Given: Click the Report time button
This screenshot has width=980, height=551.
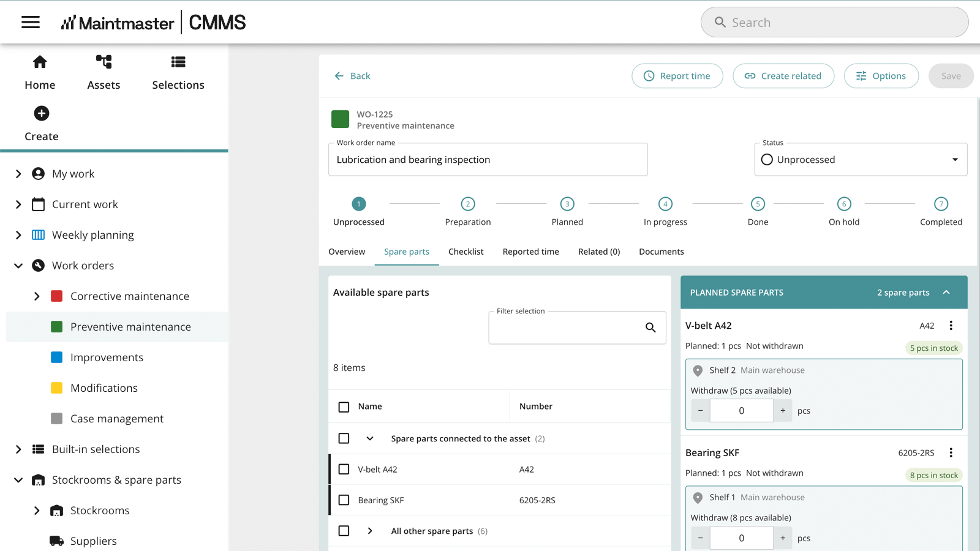Looking at the screenshot, I should (677, 76).
